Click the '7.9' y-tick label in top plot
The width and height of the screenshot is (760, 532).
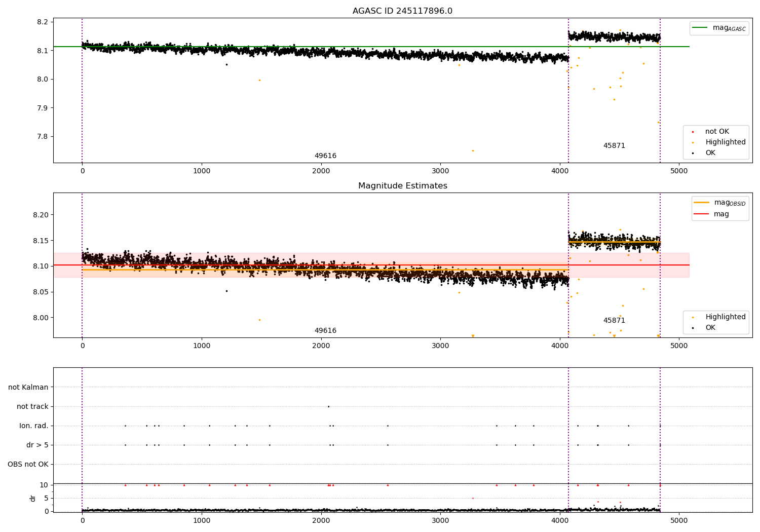pos(43,108)
